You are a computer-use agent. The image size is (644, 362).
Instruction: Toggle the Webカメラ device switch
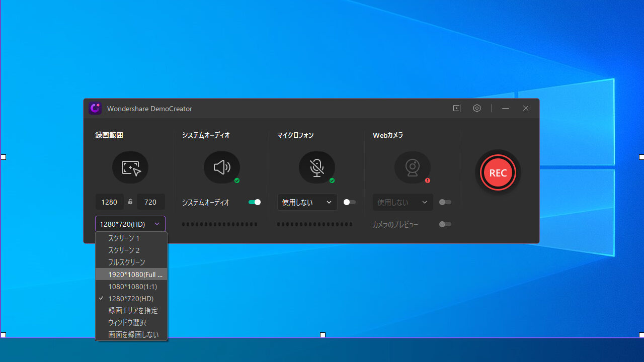click(445, 202)
